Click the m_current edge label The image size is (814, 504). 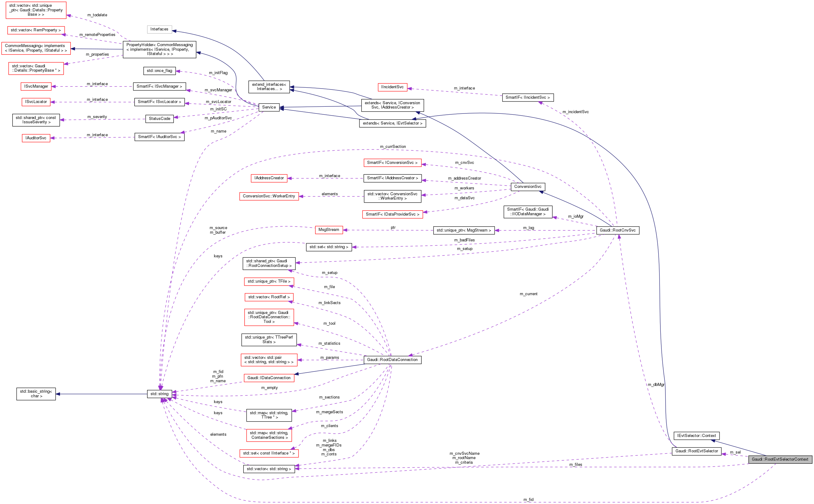[528, 294]
